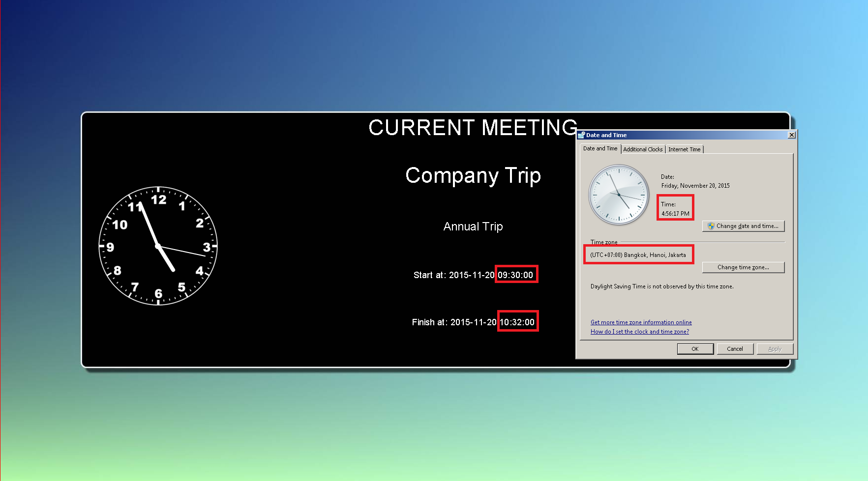
Task: Open the clock and time zone help link
Action: [x=639, y=332]
